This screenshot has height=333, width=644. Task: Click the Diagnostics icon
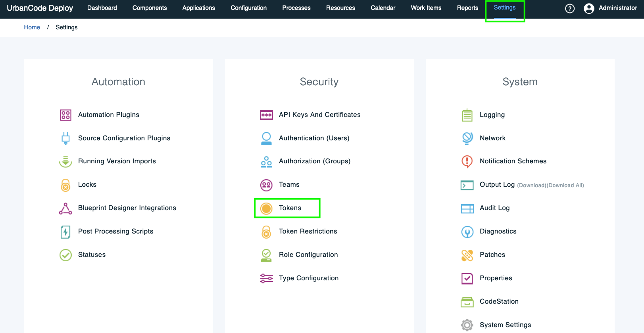coord(467,232)
